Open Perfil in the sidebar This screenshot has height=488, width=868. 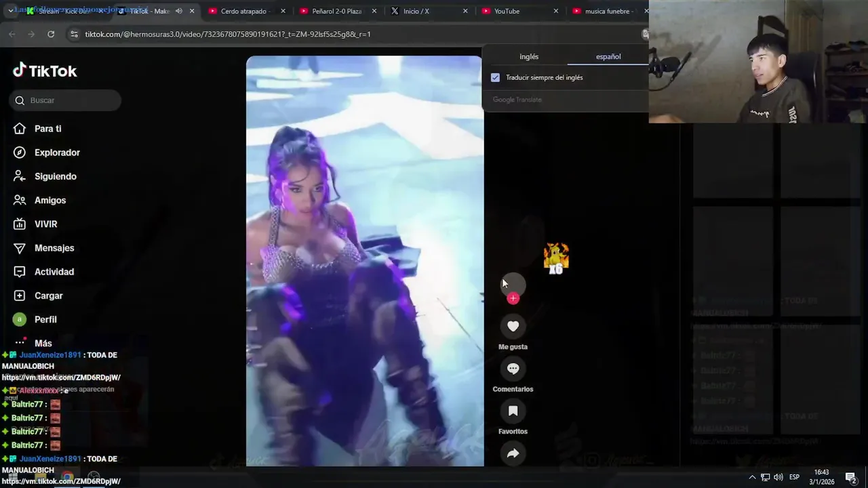35,319
